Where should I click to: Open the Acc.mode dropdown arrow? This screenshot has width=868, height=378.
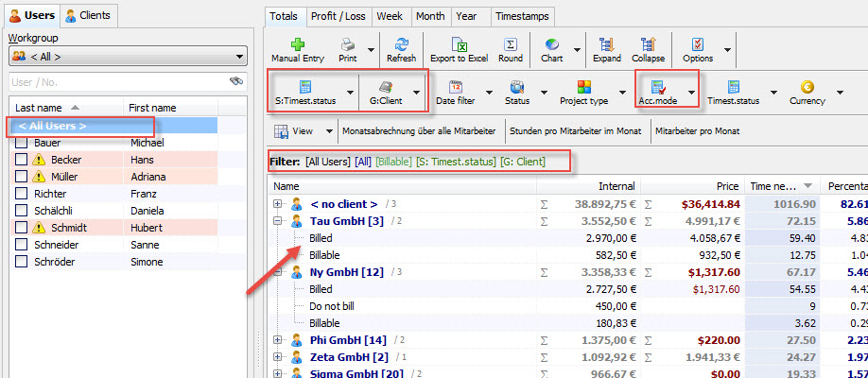click(691, 93)
